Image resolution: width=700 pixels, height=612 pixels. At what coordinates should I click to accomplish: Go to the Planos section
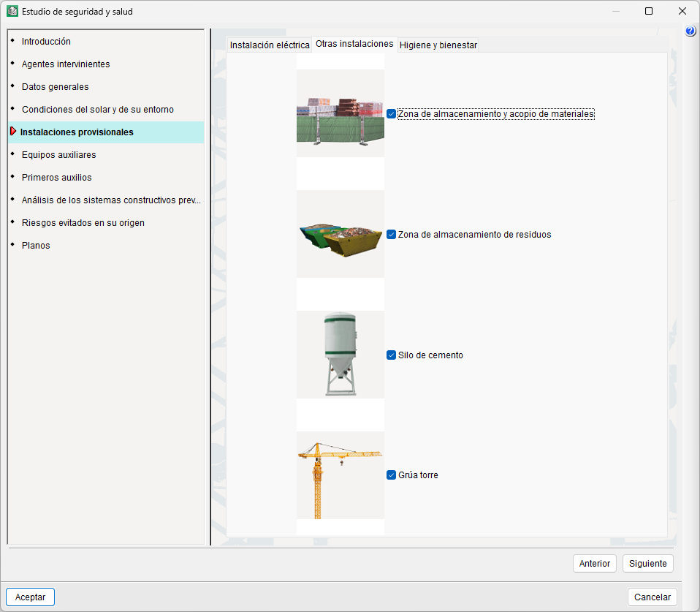tap(106, 245)
